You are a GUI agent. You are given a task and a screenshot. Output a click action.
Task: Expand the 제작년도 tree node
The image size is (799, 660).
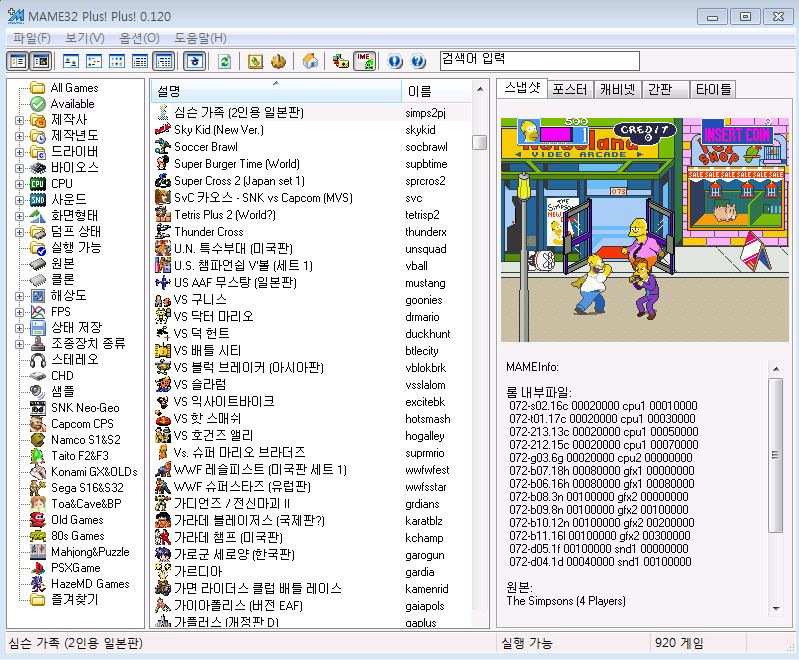pos(19,137)
